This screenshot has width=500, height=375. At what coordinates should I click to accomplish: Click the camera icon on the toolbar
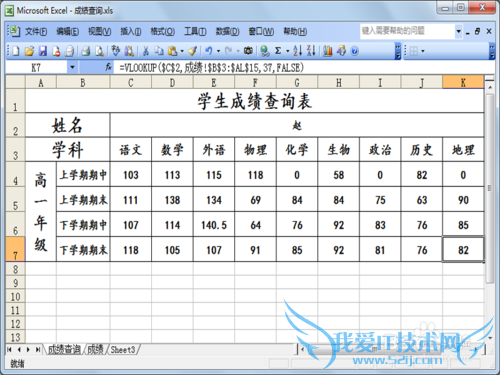tap(248, 51)
